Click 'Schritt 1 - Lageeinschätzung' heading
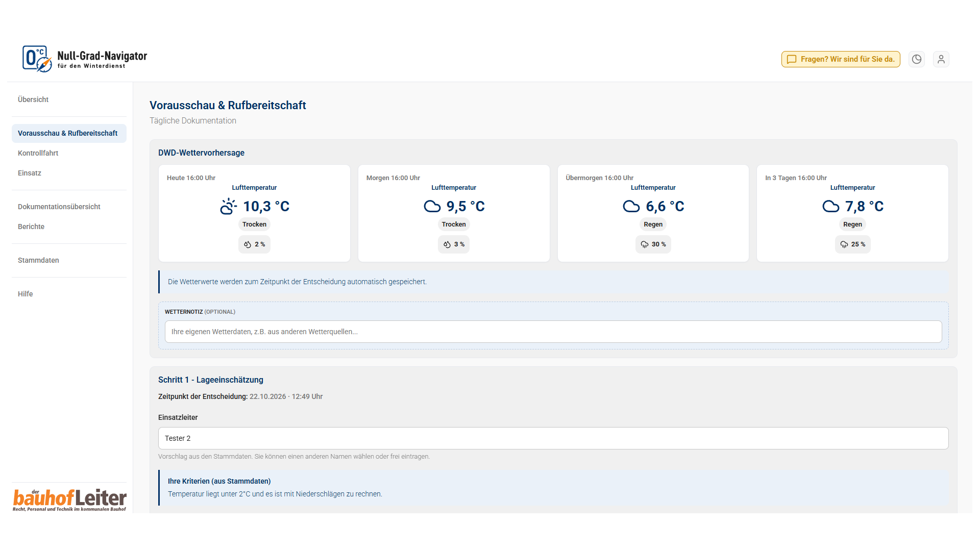 coord(211,380)
